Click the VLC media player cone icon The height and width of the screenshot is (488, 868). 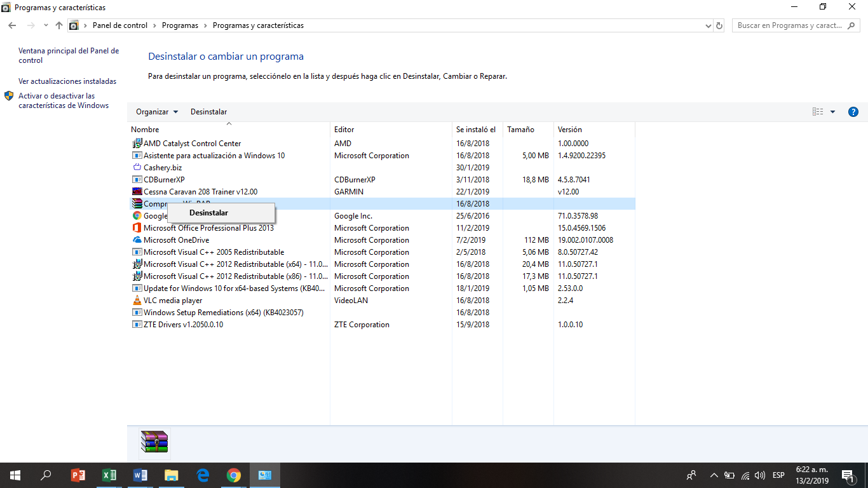tap(137, 301)
